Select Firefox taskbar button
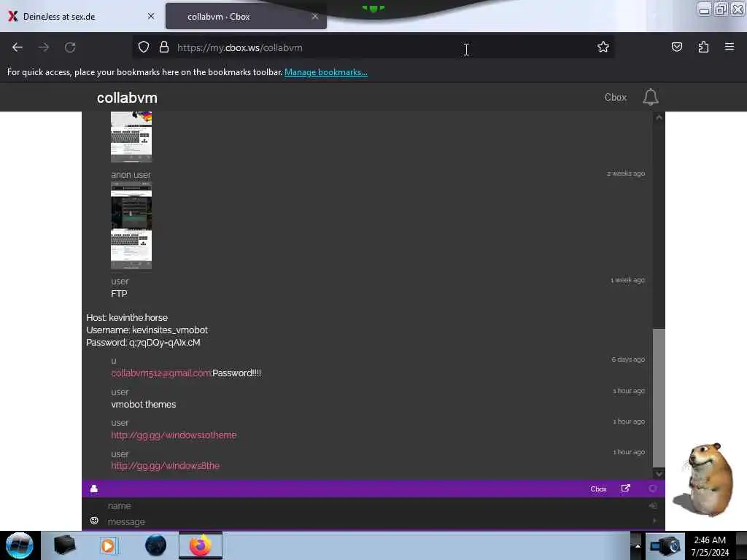 coord(201,545)
